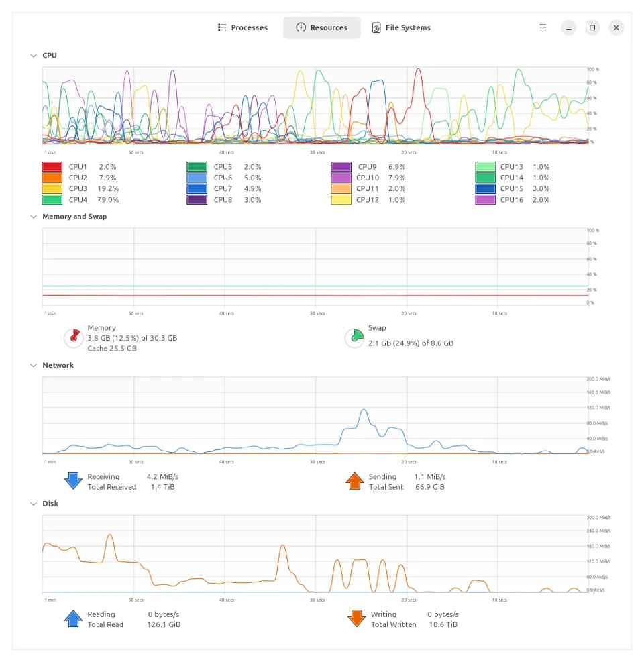Pick a new color for CPU3
This screenshot has height=662, width=644.
(x=52, y=188)
